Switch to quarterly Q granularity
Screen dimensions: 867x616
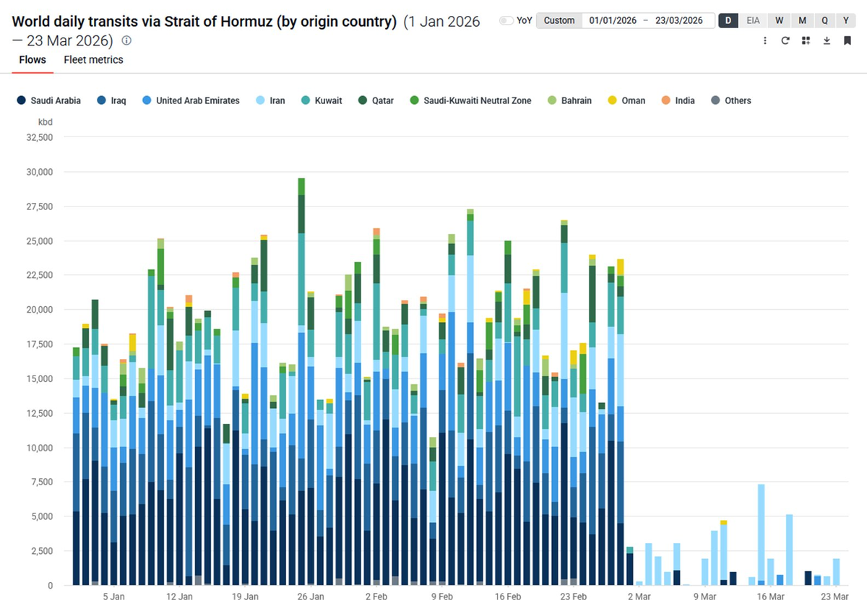[824, 21]
